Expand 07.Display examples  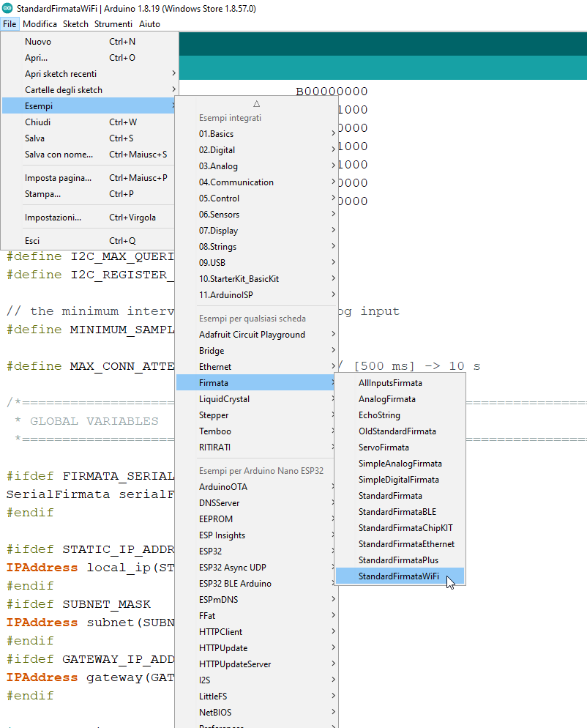point(257,231)
